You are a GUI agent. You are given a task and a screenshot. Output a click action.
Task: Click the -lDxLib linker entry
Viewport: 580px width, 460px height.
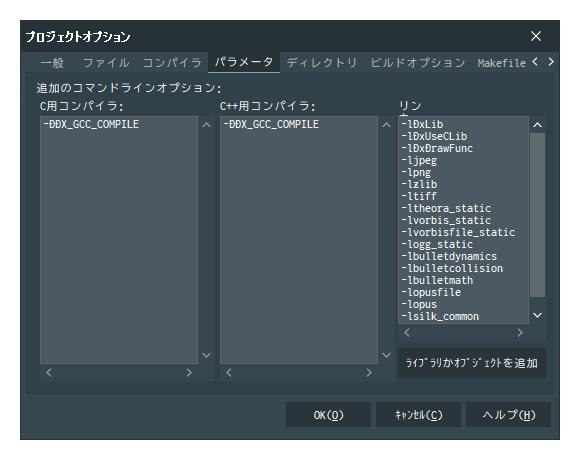click(x=422, y=124)
